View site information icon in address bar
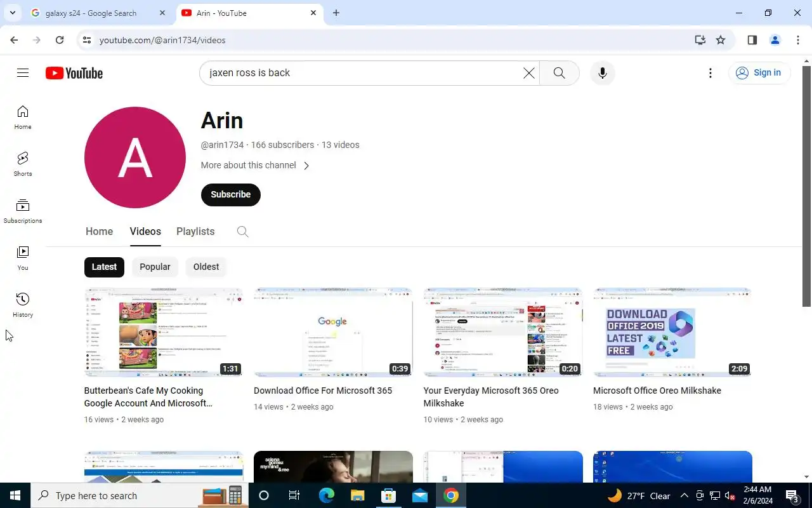The height and width of the screenshot is (508, 812). pos(87,40)
